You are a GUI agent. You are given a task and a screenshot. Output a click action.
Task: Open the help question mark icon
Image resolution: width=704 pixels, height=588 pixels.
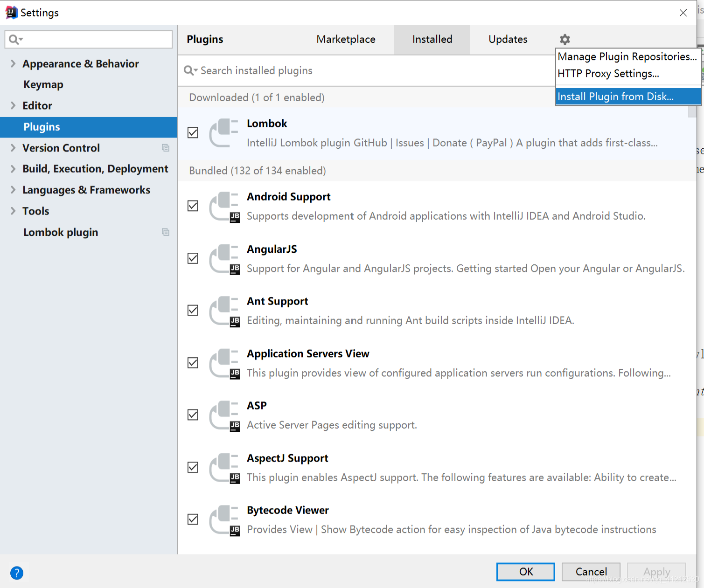click(17, 573)
